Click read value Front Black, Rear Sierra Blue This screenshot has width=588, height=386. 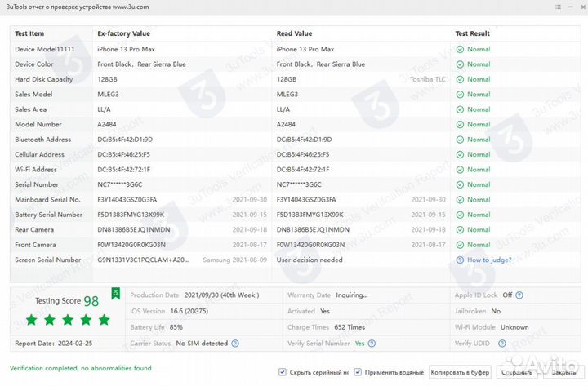tap(321, 64)
